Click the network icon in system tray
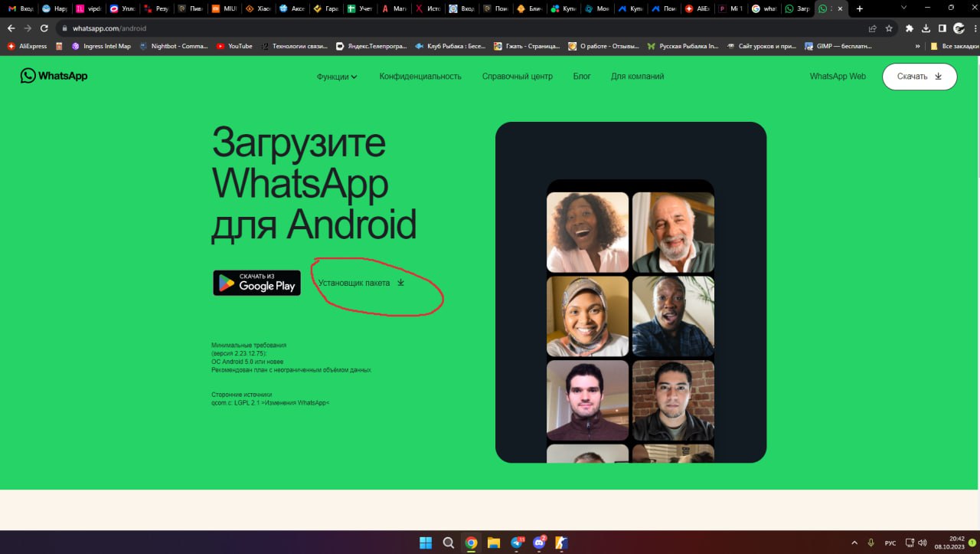Screen dimensions: 980x554 pos(908,543)
